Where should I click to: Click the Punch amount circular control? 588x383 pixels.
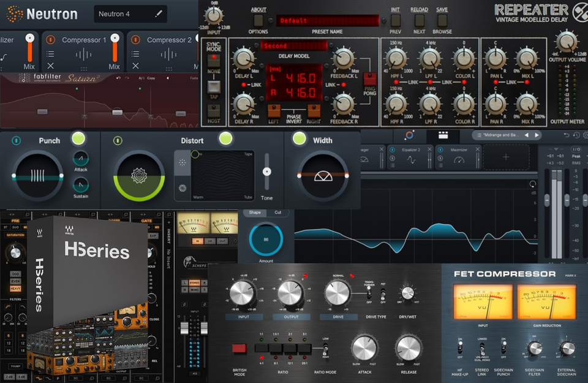[x=37, y=175]
